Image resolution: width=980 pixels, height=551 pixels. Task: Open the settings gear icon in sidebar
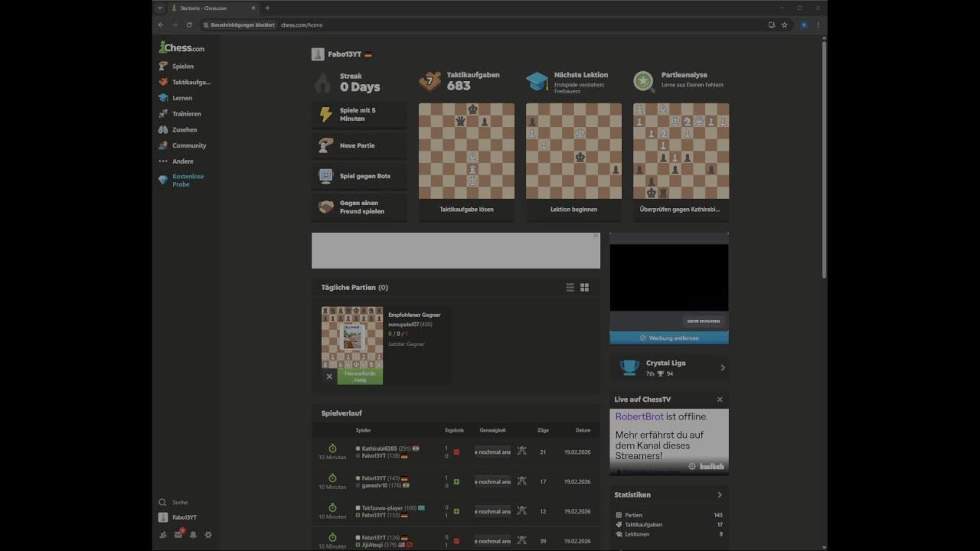[207, 535]
